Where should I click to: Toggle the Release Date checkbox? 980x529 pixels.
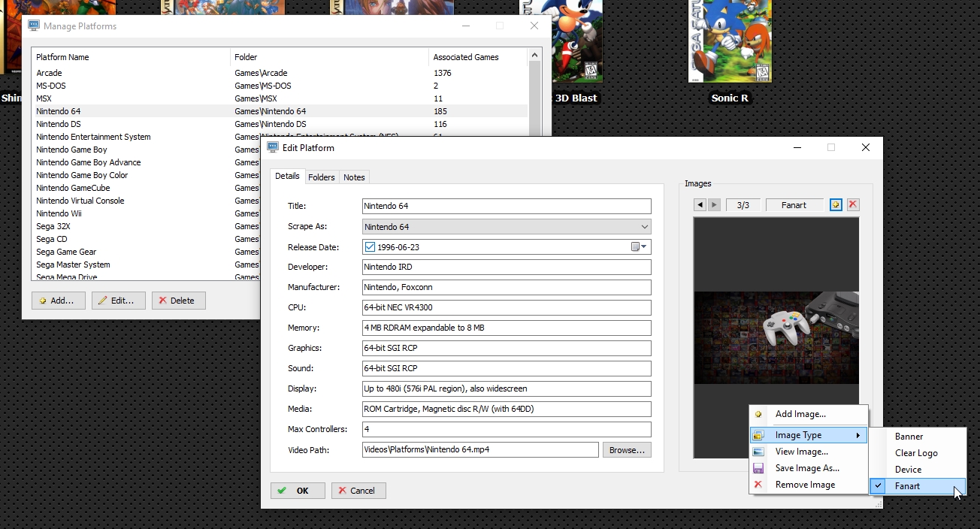coord(370,247)
